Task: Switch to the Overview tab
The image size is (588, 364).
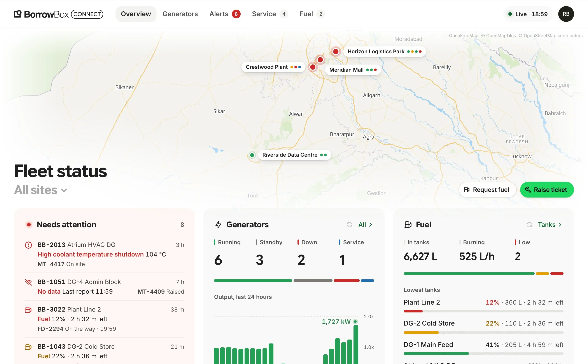Action: (136, 14)
